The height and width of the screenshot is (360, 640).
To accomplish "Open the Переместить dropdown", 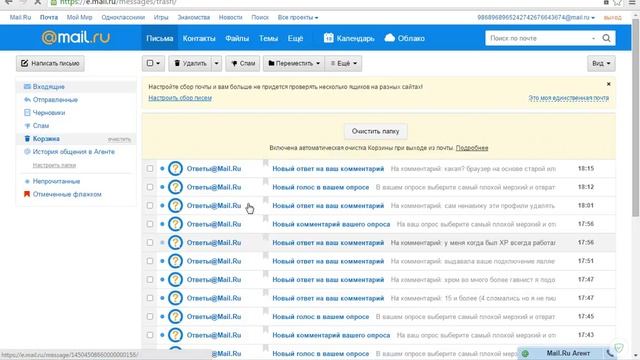I will click(294, 63).
